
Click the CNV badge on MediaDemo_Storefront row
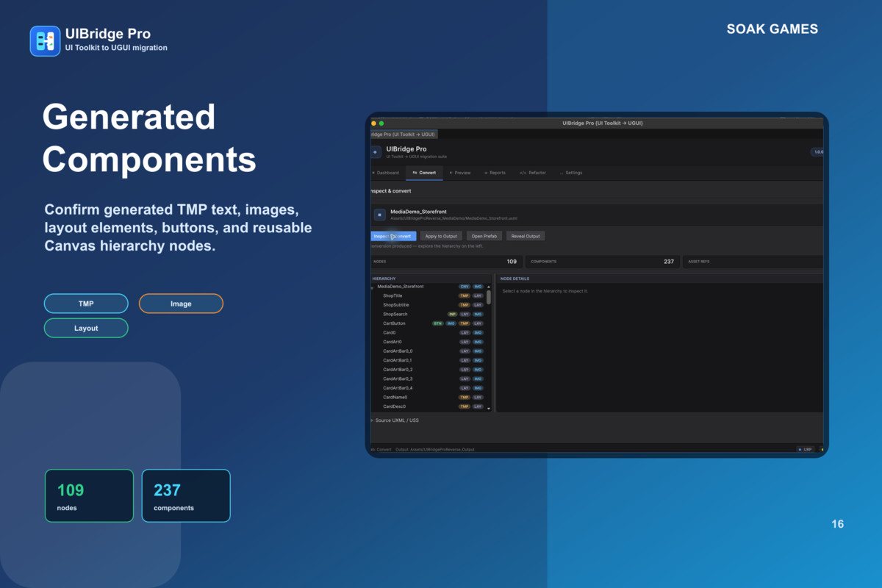click(x=465, y=287)
